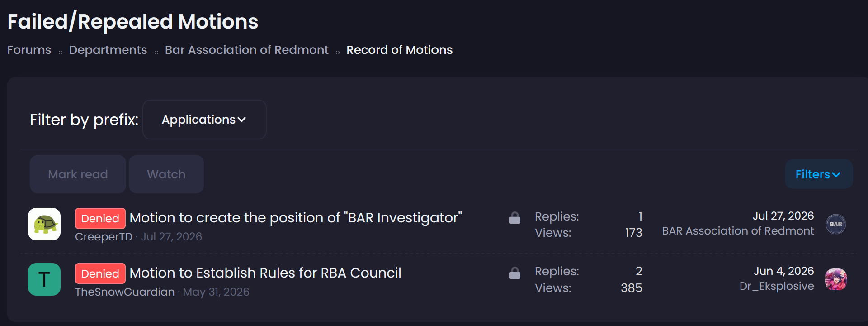868x326 pixels.
Task: Go to Departments breadcrumb
Action: 108,50
